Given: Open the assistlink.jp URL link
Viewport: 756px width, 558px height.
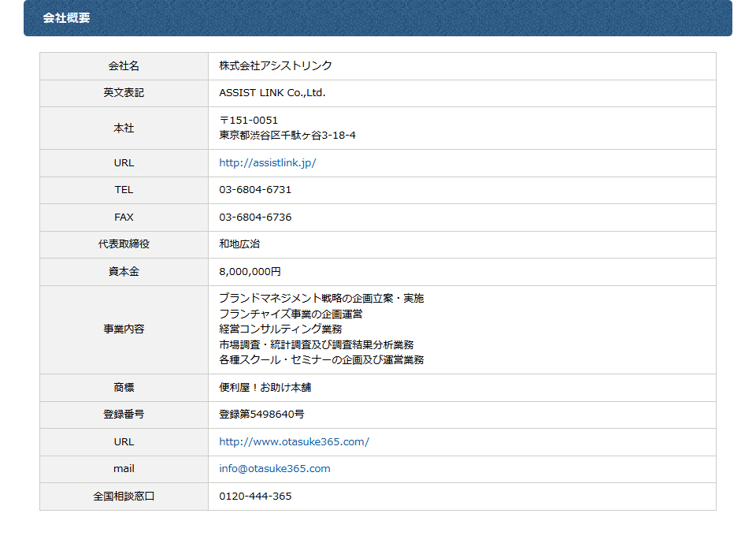Looking at the screenshot, I should pos(268,163).
